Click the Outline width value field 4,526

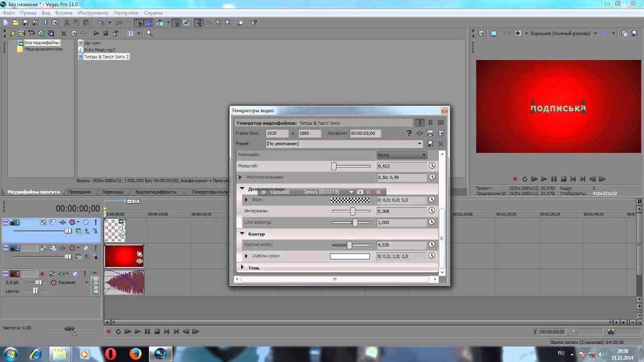[x=401, y=245]
